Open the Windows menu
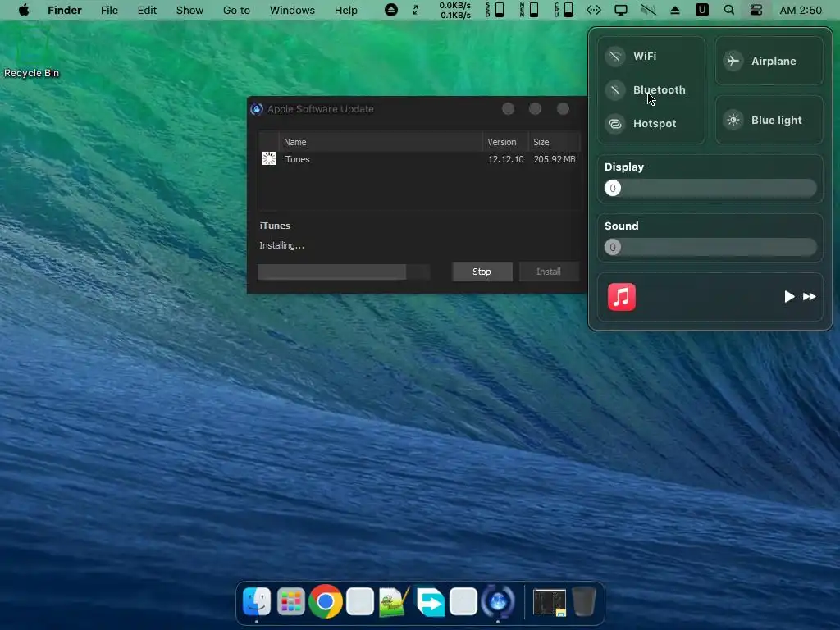 pyautogui.click(x=292, y=10)
